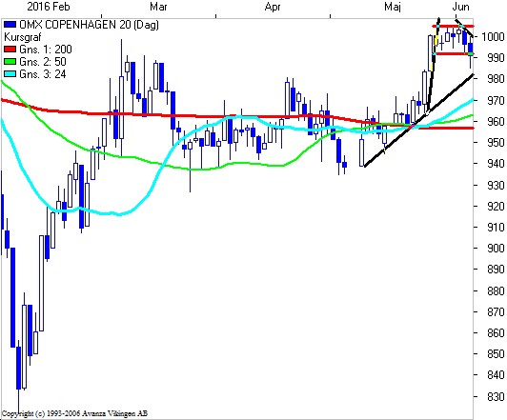Click the 980 price axis value

(496, 78)
